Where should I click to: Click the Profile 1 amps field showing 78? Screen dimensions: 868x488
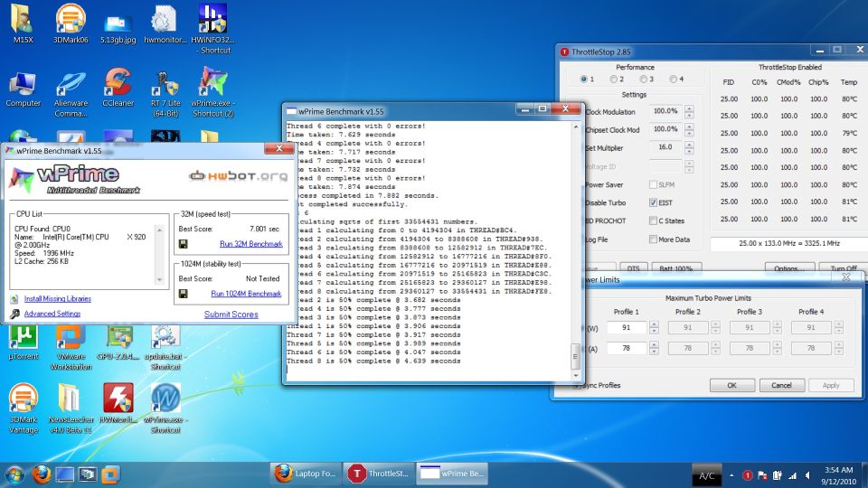pyautogui.click(x=626, y=348)
